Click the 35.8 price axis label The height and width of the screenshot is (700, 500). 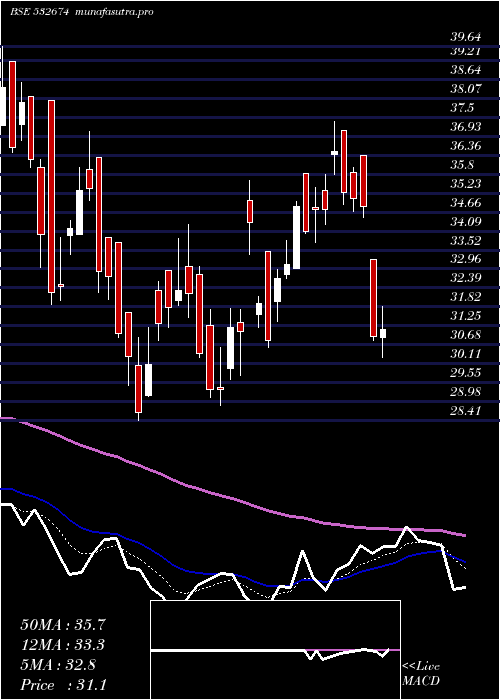point(462,165)
